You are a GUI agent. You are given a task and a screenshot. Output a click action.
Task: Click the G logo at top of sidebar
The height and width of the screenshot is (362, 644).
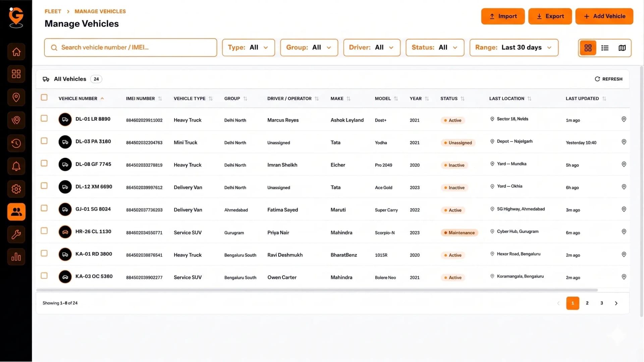pos(16,17)
